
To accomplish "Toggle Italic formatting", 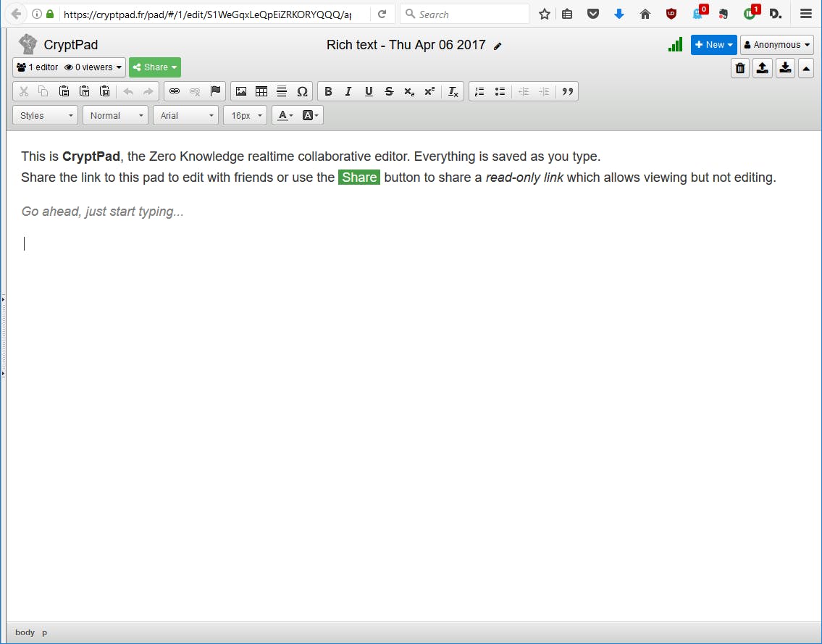I will click(x=348, y=91).
